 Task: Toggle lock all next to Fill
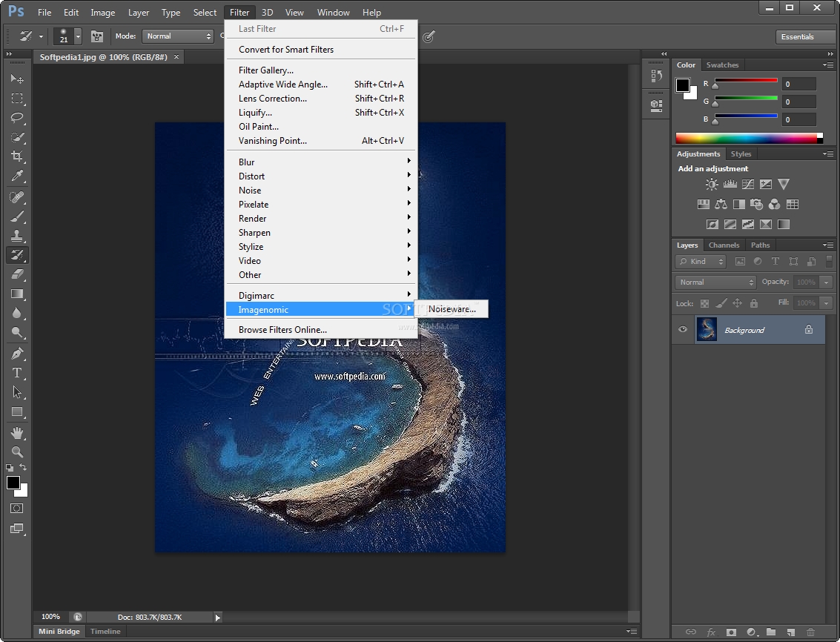(x=754, y=303)
